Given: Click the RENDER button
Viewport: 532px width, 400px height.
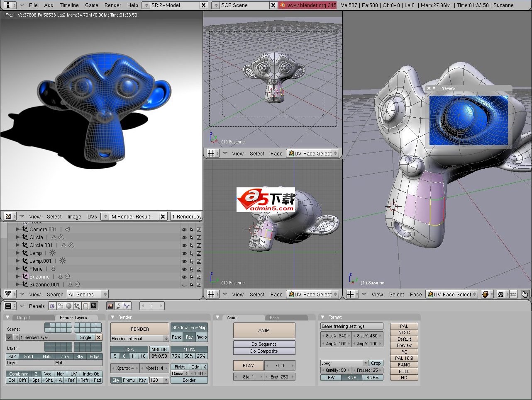Looking at the screenshot, I should coord(139,329).
